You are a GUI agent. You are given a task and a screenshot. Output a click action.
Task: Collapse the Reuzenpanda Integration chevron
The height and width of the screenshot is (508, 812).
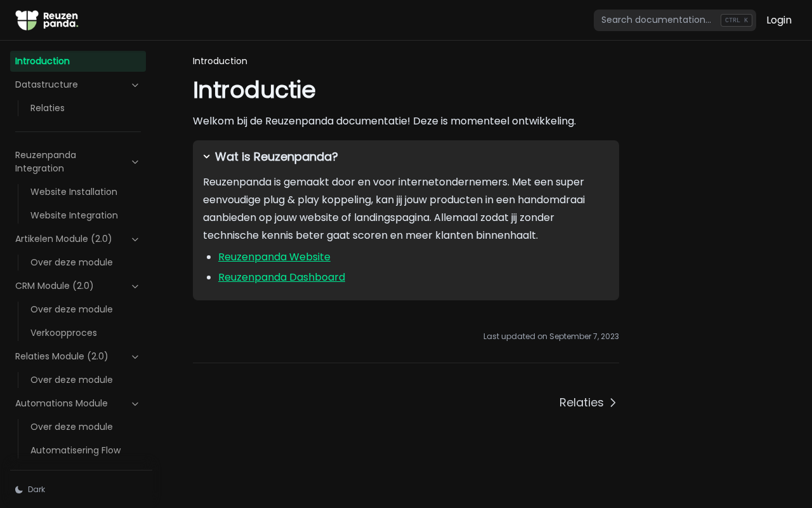click(135, 162)
